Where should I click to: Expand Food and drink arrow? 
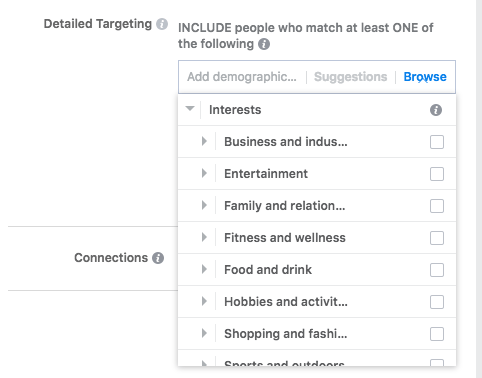(x=204, y=269)
